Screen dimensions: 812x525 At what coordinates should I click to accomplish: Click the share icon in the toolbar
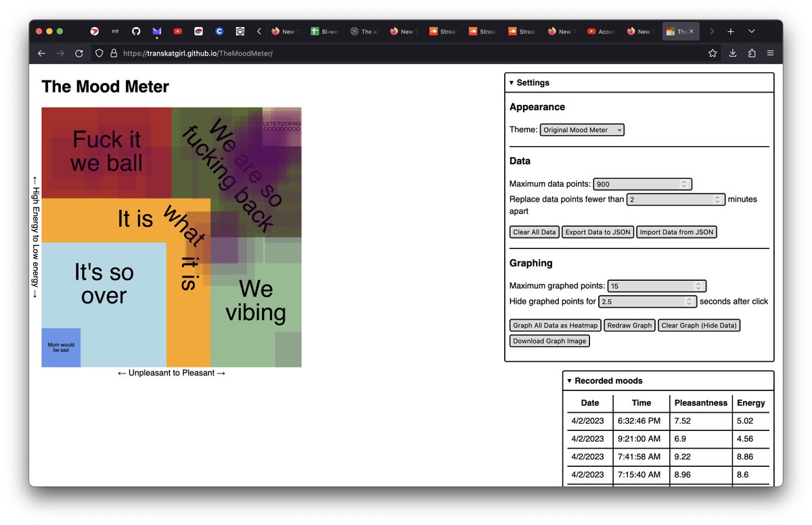click(752, 53)
